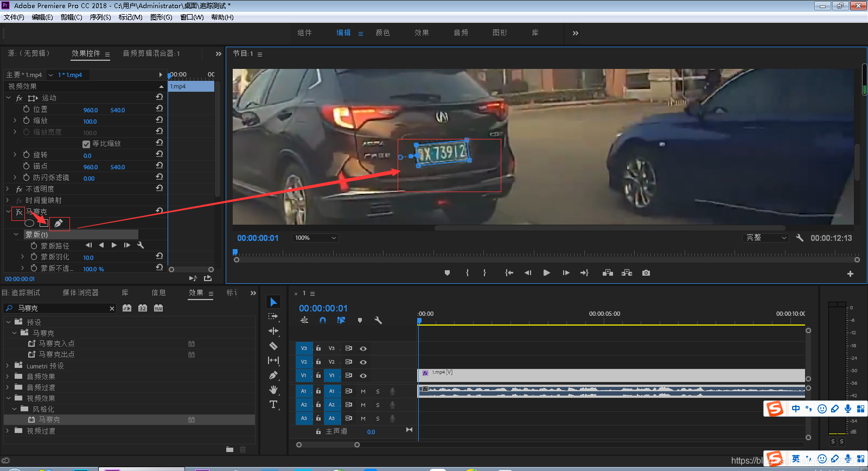Toggle lock on track V2
868x471 pixels.
(318, 362)
